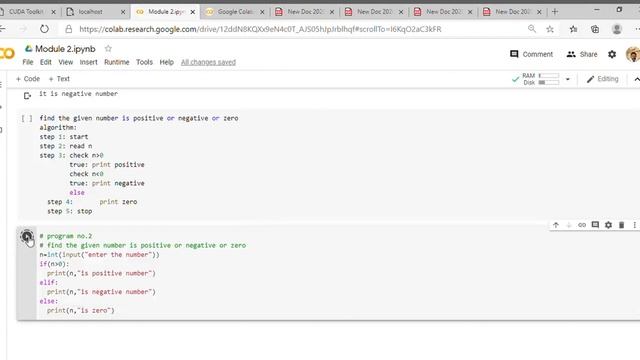Add comment to cell icon

(595, 225)
